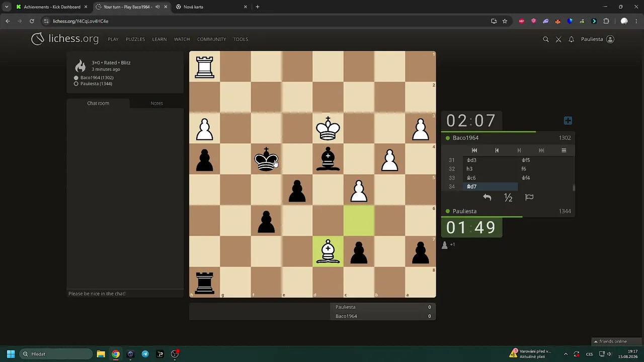Open the Chrome three-dot menu
The height and width of the screenshot is (362, 644).
tap(636, 21)
